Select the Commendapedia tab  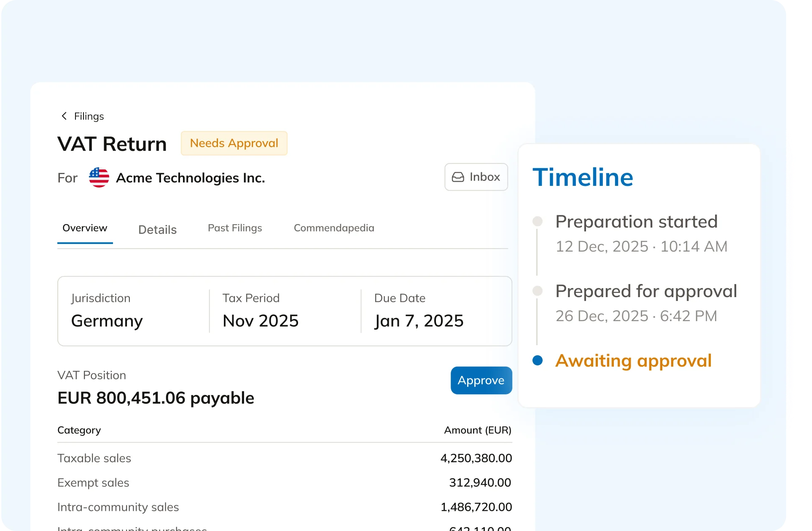click(333, 228)
